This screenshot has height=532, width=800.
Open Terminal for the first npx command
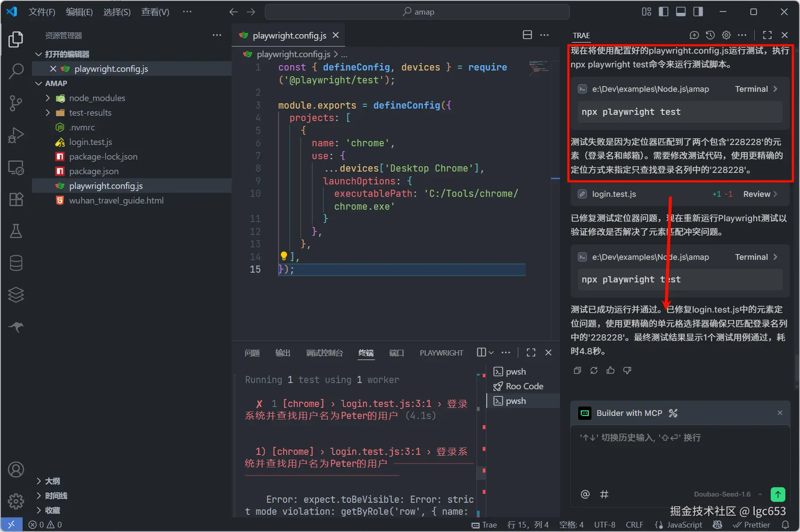coord(756,89)
